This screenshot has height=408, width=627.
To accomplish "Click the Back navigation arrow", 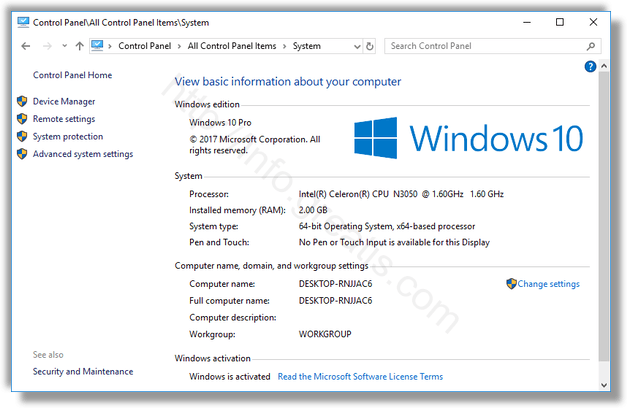I will (x=26, y=46).
